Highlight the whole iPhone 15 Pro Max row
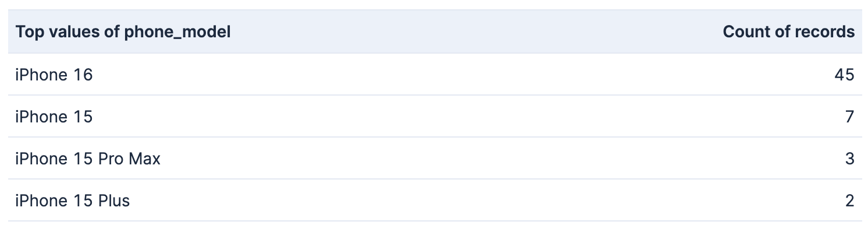Image resolution: width=868 pixels, height=232 pixels. click(435, 159)
